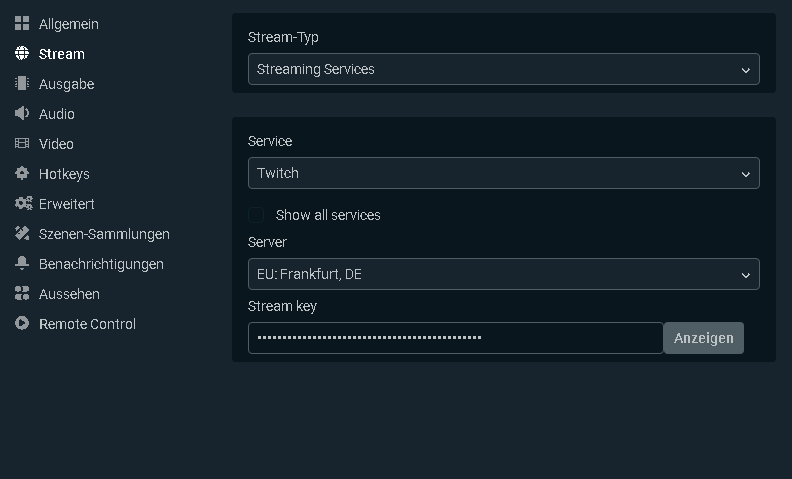The height and width of the screenshot is (479, 792).
Task: Click the Remote Control play icon
Action: point(22,324)
